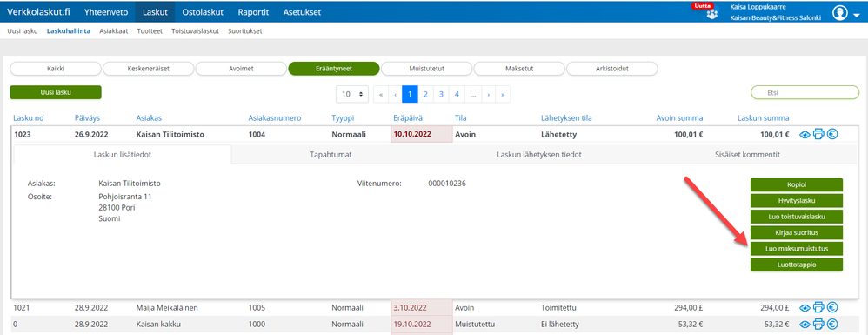Open the Suoritukset submenu link
This screenshot has height=335, width=868.
pos(245,31)
